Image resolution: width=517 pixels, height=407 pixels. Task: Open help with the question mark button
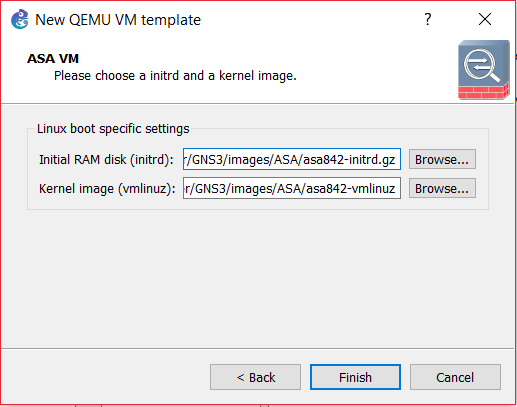coord(428,19)
